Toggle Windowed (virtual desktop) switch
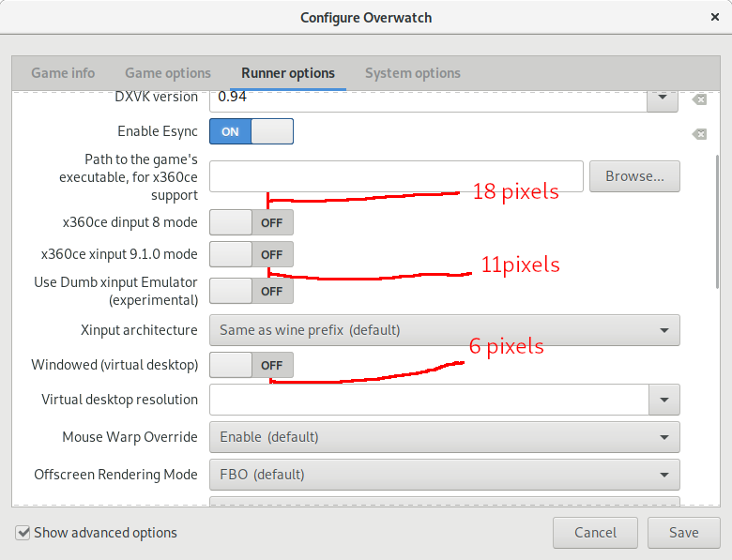Image resolution: width=732 pixels, height=560 pixels. tap(252, 365)
